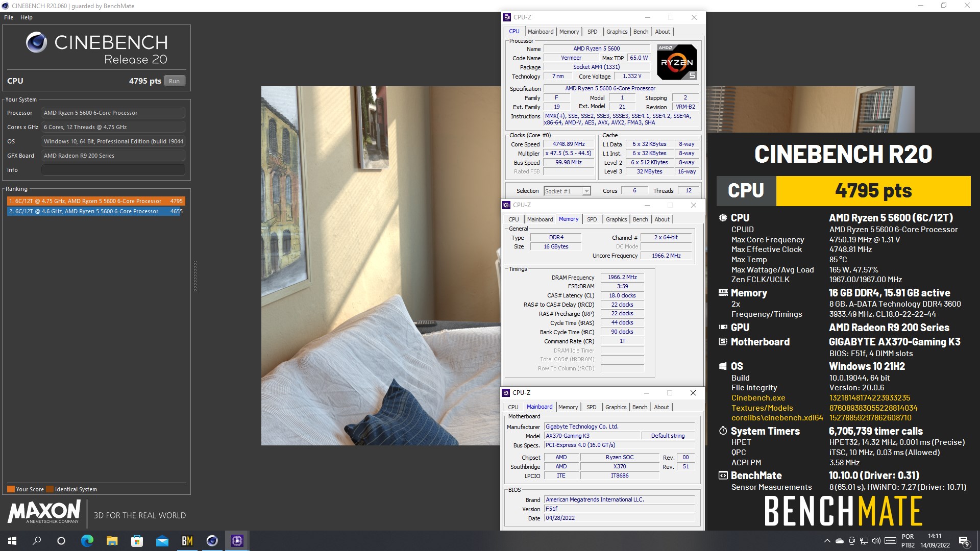The width and height of the screenshot is (980, 551).
Task: Click the taskbar clock and date
Action: [x=935, y=541]
